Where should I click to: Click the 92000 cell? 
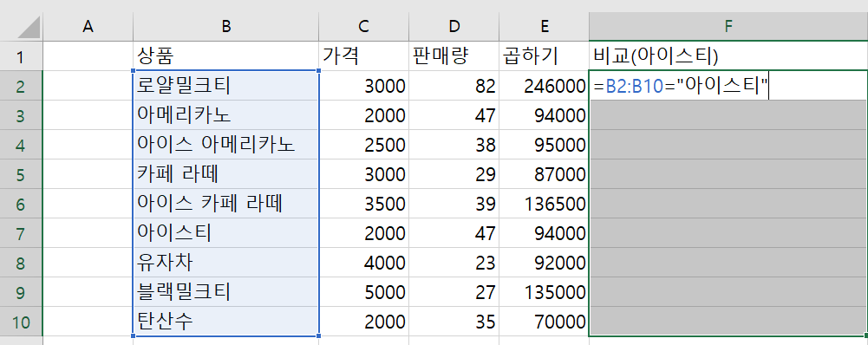click(x=545, y=263)
